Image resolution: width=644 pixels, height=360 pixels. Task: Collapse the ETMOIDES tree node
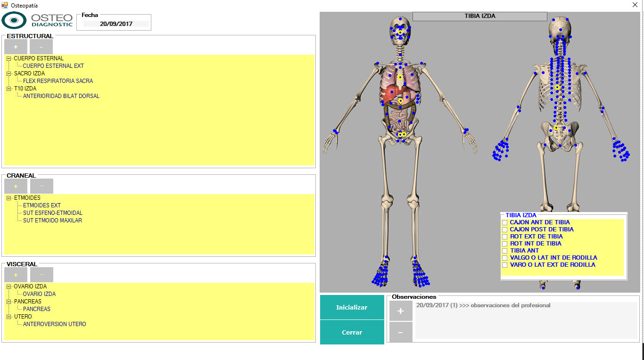point(9,198)
